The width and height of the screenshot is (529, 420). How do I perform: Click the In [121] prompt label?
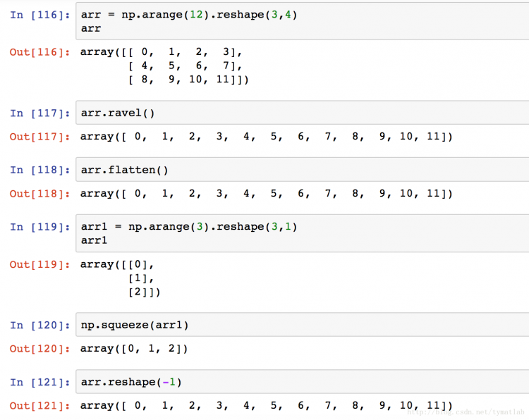(x=39, y=382)
